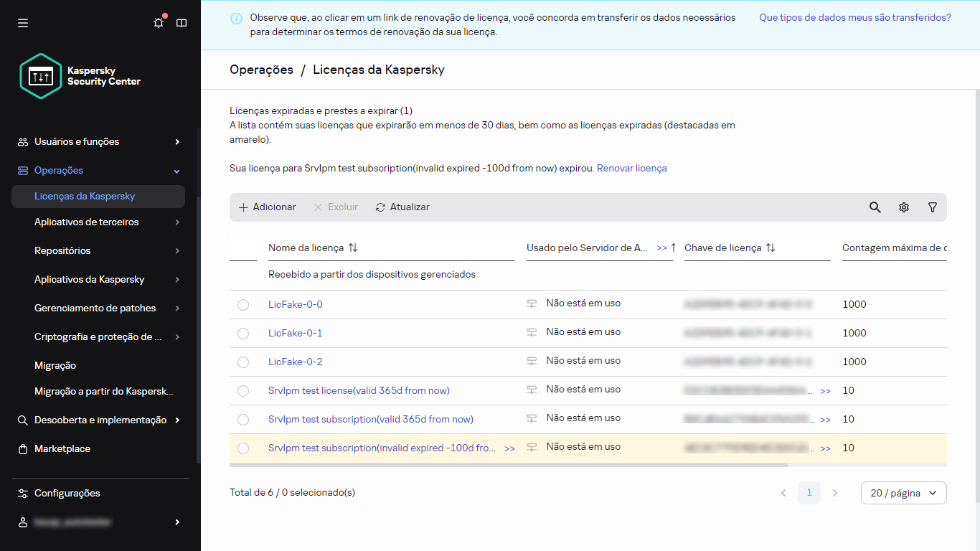Viewport: 980px width, 551px height.
Task: Expand Descoberta e implementação menu
Action: pos(177,420)
